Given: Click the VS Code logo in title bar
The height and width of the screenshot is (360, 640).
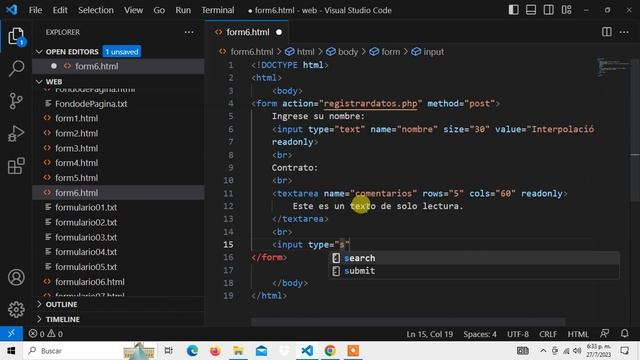Looking at the screenshot, I should 12,9.
